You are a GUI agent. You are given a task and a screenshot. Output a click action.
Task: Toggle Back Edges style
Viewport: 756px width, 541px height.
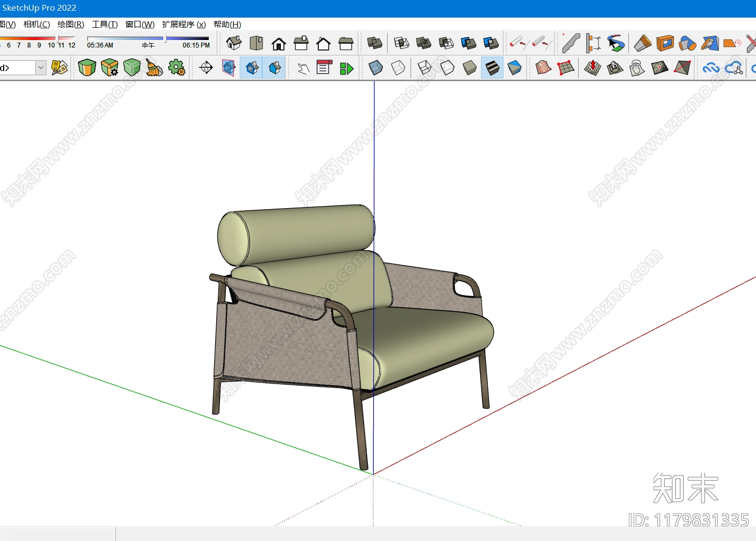[x=398, y=68]
